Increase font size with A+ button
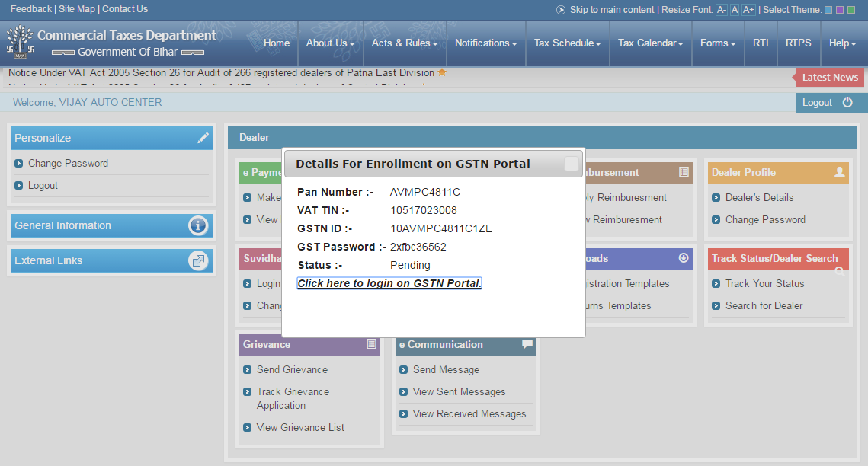The width and height of the screenshot is (868, 466). [748, 10]
